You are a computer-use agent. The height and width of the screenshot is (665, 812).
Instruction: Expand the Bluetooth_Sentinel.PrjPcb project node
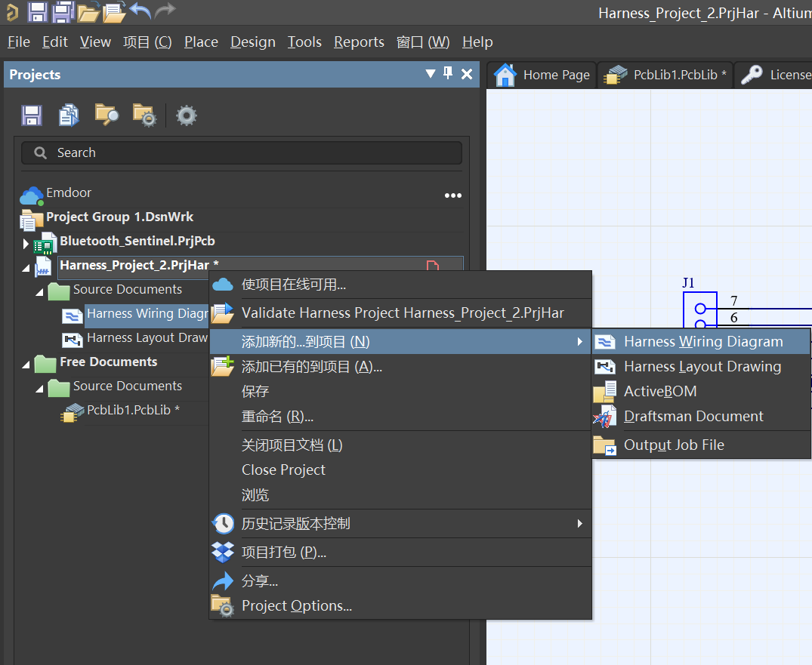coord(26,243)
